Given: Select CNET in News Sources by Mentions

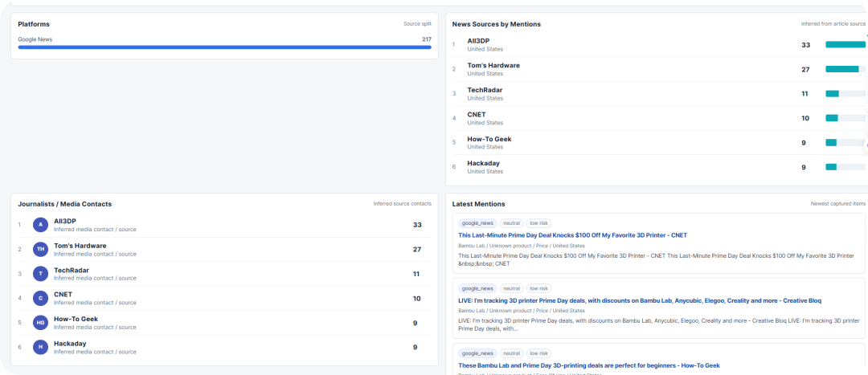Looking at the screenshot, I should pyautogui.click(x=476, y=115).
